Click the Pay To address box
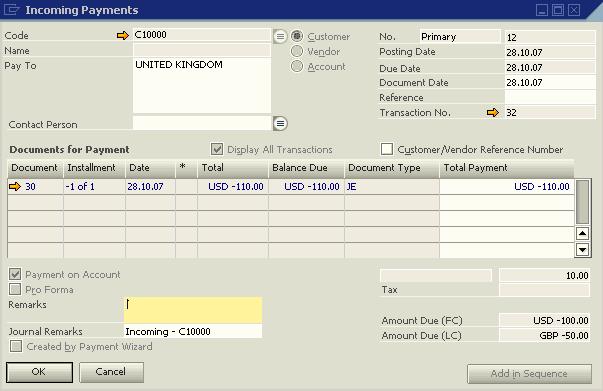Viewport: 603px width, 391px height. pos(202,86)
